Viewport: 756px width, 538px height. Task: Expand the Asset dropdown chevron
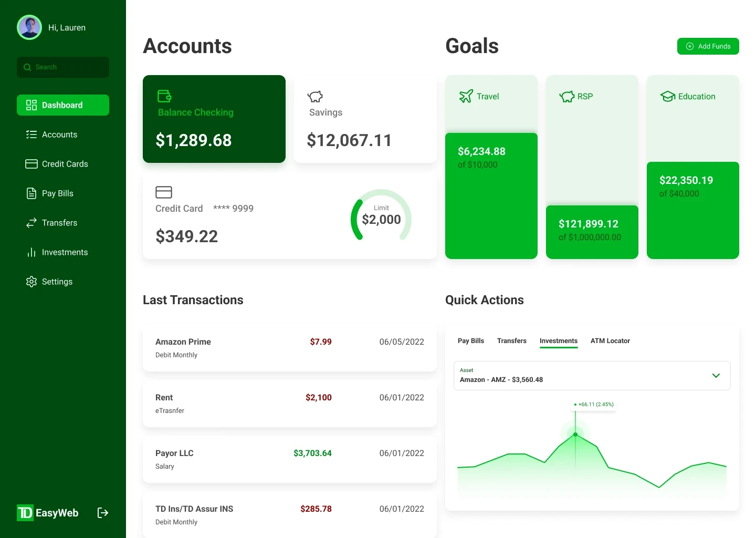tap(716, 376)
